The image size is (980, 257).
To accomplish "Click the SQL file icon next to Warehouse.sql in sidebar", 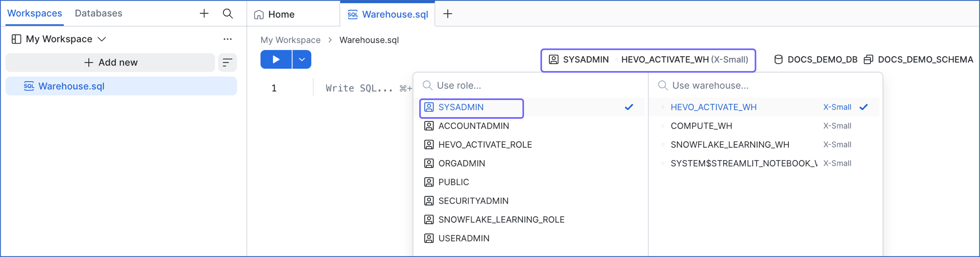I will point(29,86).
